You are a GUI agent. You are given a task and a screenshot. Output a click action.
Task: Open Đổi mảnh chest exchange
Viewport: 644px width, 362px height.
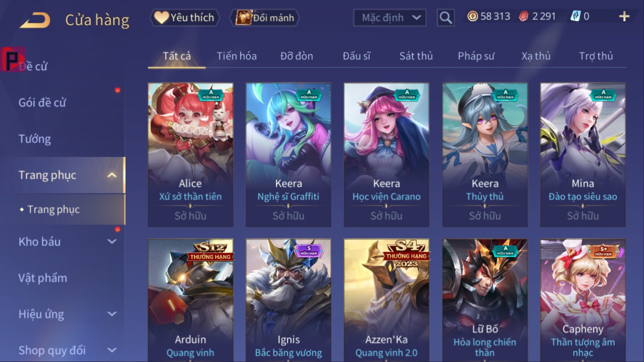[x=265, y=18]
